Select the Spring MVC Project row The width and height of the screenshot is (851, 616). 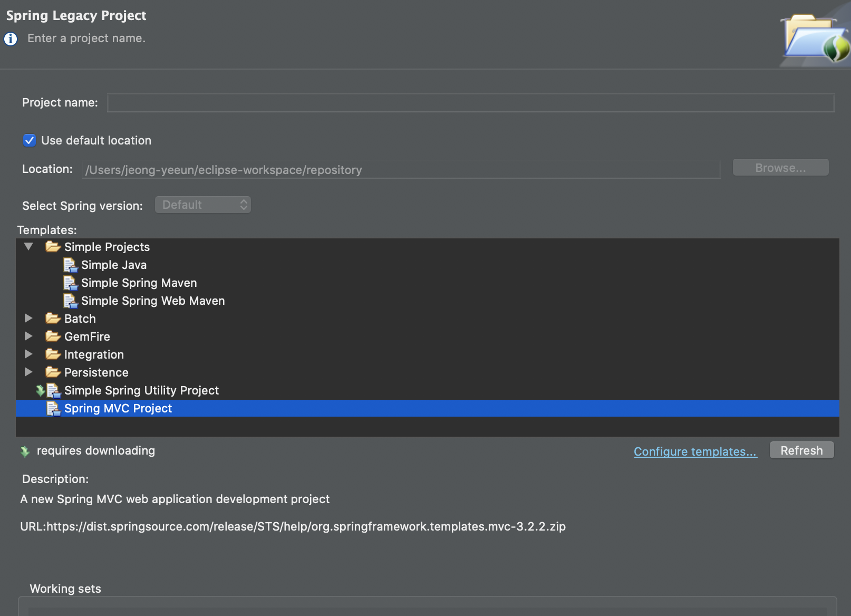(x=428, y=408)
